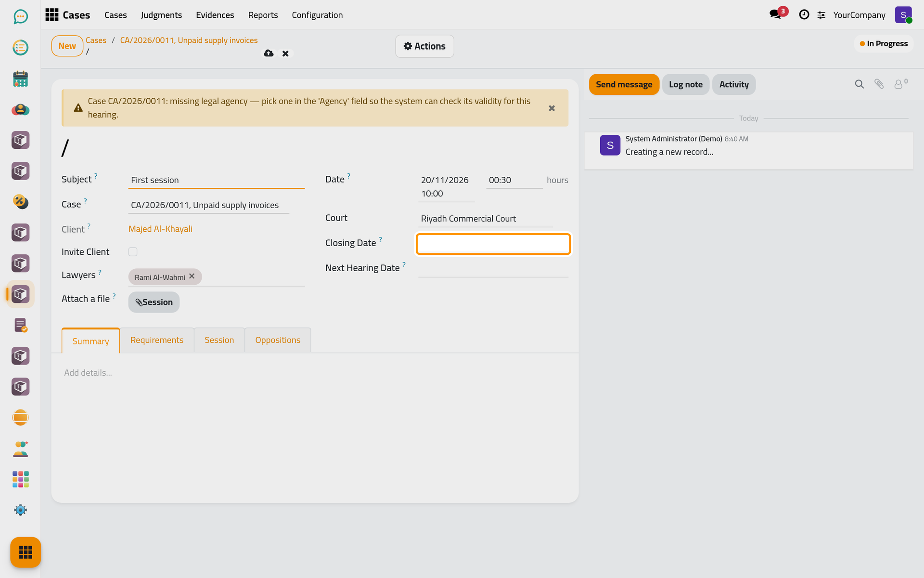Switch to the Requirements tab
This screenshot has height=578, width=924.
(x=157, y=340)
